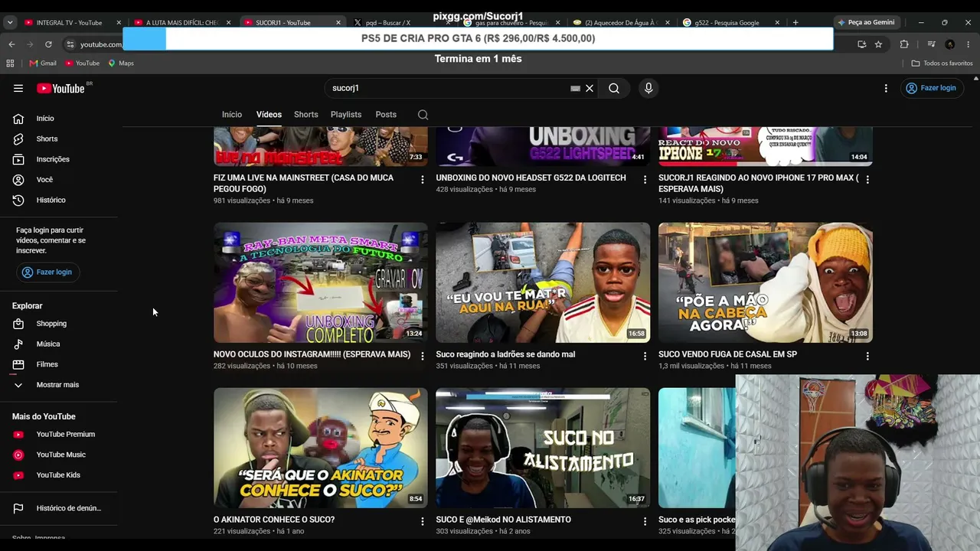The width and height of the screenshot is (980, 551).
Task: Switch to the g522 - Pesquisa Google browser tab
Action: point(727,22)
